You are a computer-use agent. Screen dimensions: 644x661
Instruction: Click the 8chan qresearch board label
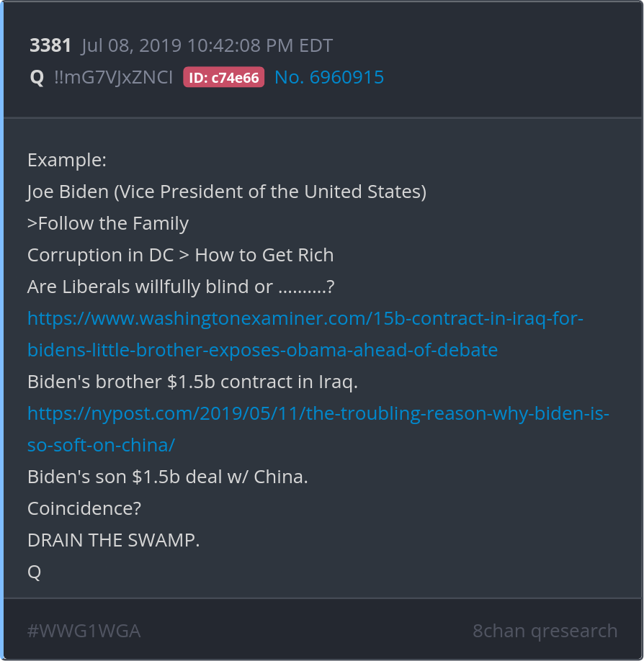click(545, 631)
